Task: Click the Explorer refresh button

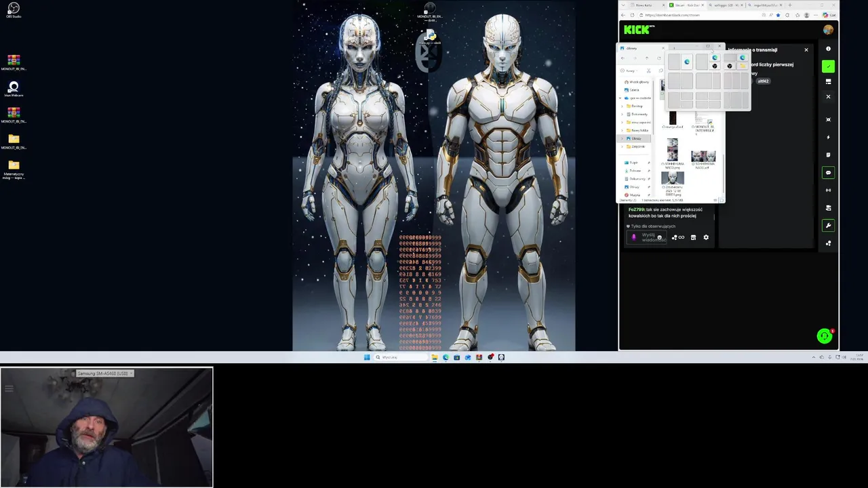Action: tap(658, 58)
